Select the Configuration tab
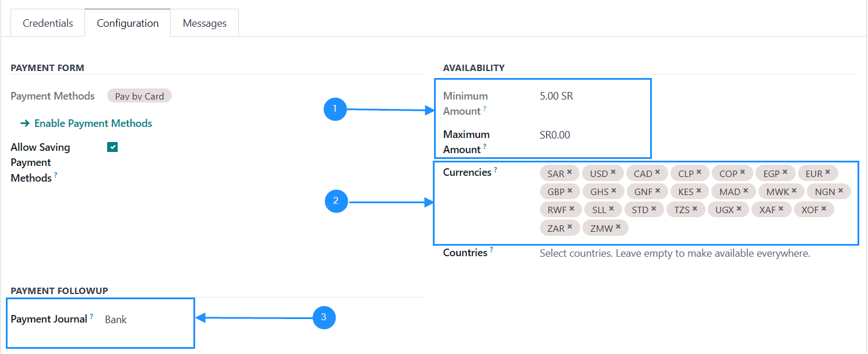Image resolution: width=868 pixels, height=354 pixels. pos(128,23)
